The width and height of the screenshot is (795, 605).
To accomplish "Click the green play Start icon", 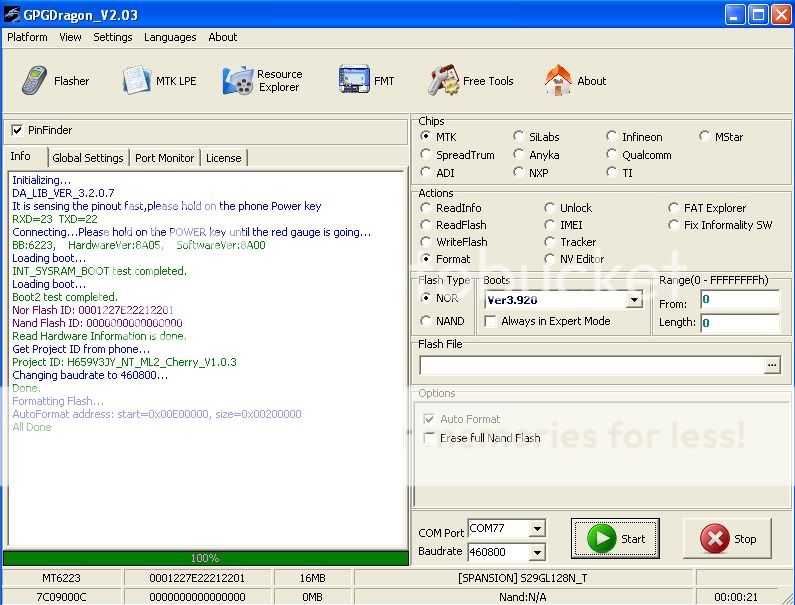I will point(601,538).
